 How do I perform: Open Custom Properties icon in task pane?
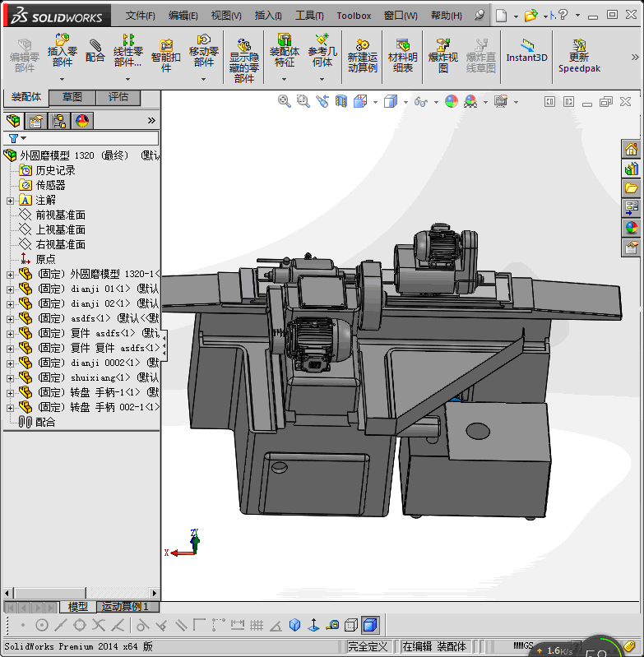click(631, 248)
